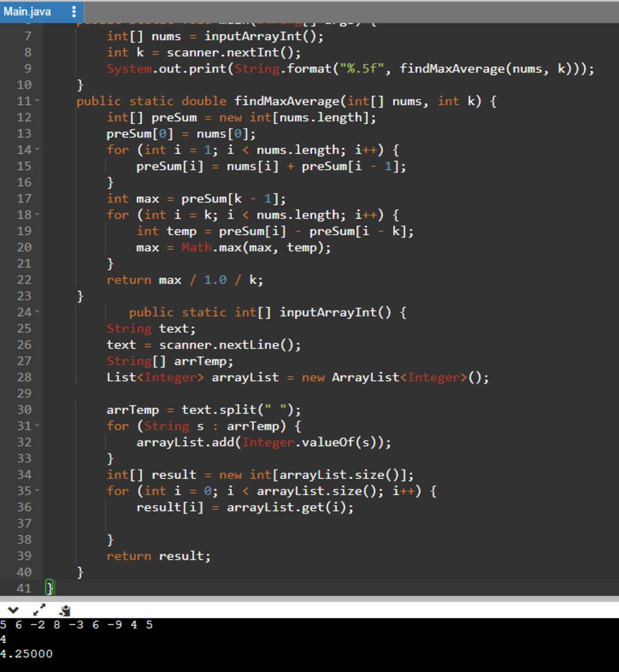Viewport: 619px width, 672px height.
Task: Click 'preSum' declaration on line 12
Action: click(174, 117)
